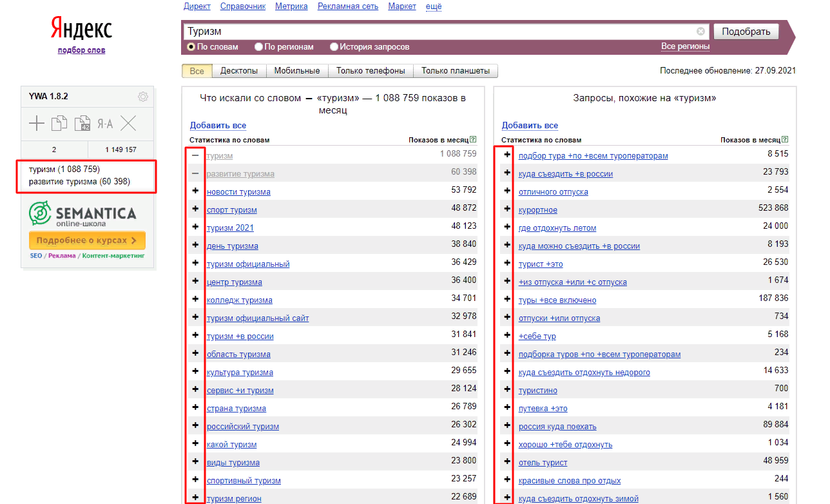Add 'отель турист' with its plus icon

[x=507, y=462]
